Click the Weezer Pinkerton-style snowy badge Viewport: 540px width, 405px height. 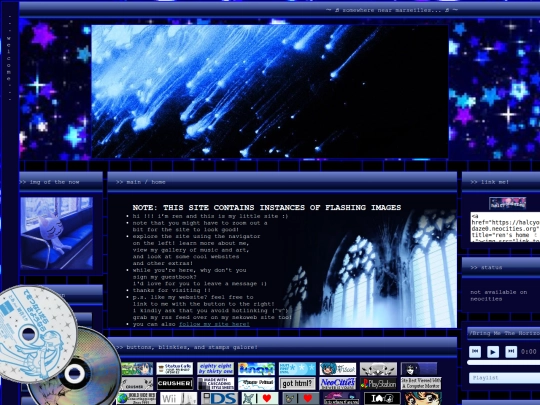[x=256, y=383]
